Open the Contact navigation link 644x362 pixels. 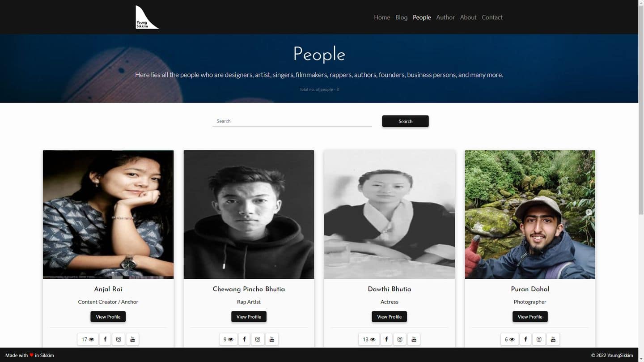492,17
